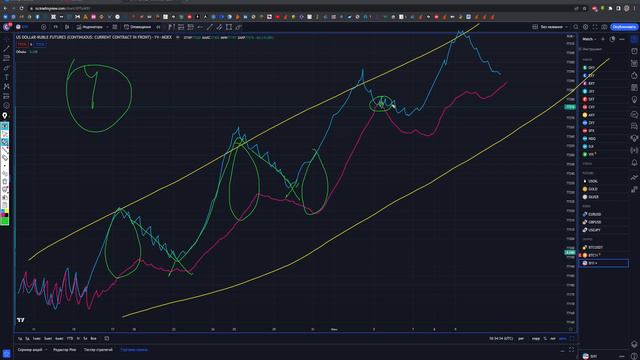This screenshot has width=640, height=360.
Task: Reload the page with browser refresh button
Action: pos(21,8)
